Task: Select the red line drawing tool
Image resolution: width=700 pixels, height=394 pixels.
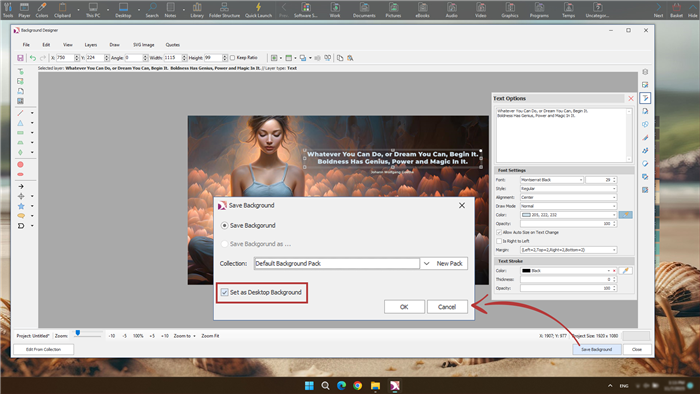Action: pyautogui.click(x=21, y=113)
